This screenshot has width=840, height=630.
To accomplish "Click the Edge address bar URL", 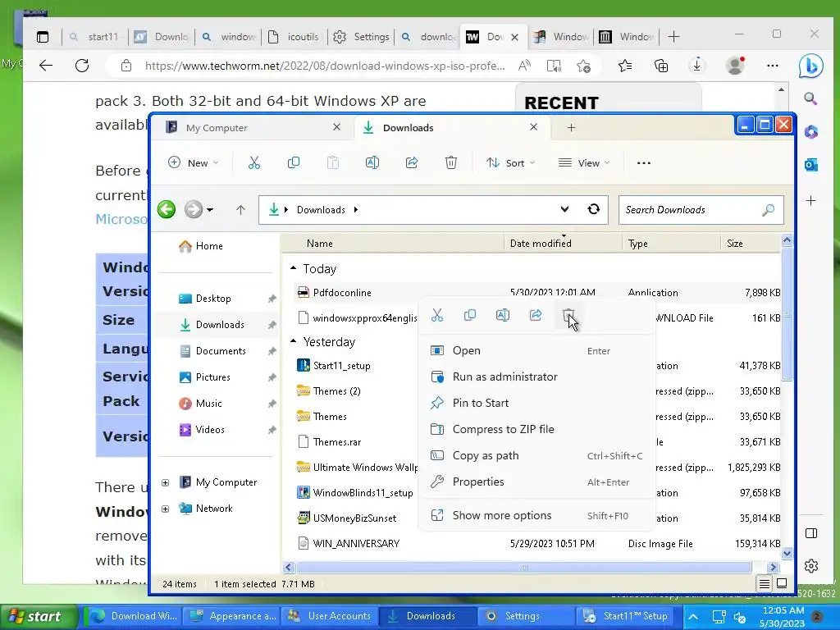I will pyautogui.click(x=325, y=66).
